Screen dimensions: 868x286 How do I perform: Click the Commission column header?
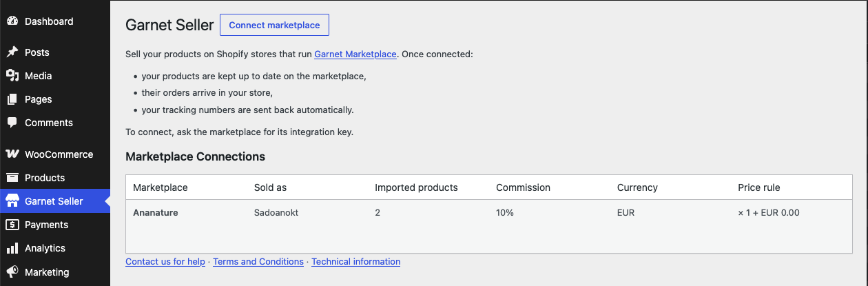point(523,187)
